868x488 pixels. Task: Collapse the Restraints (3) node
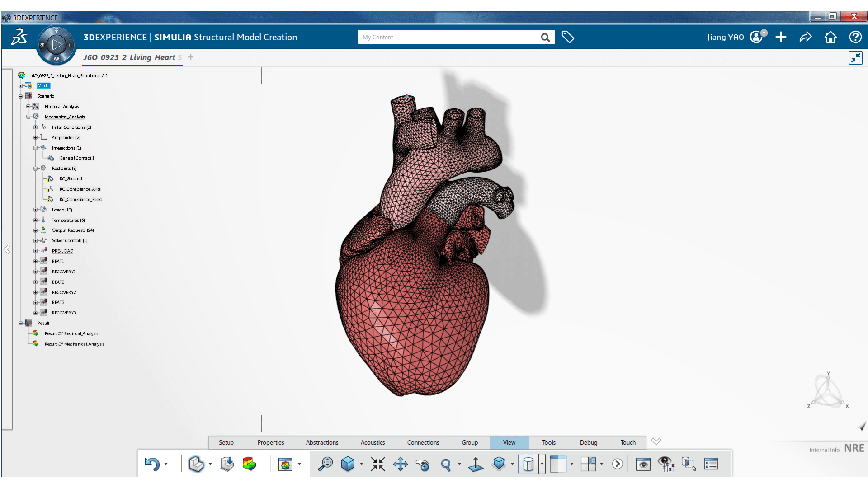(x=35, y=169)
